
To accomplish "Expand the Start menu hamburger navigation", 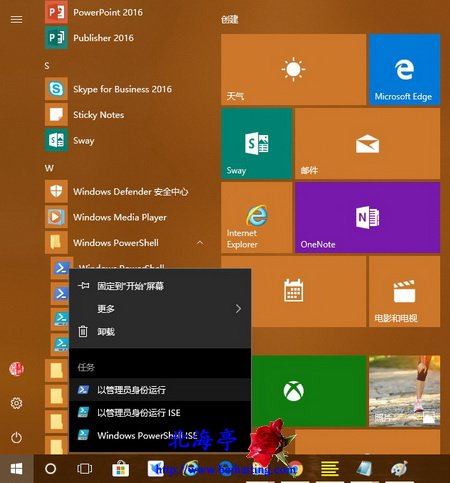I will tap(16, 20).
